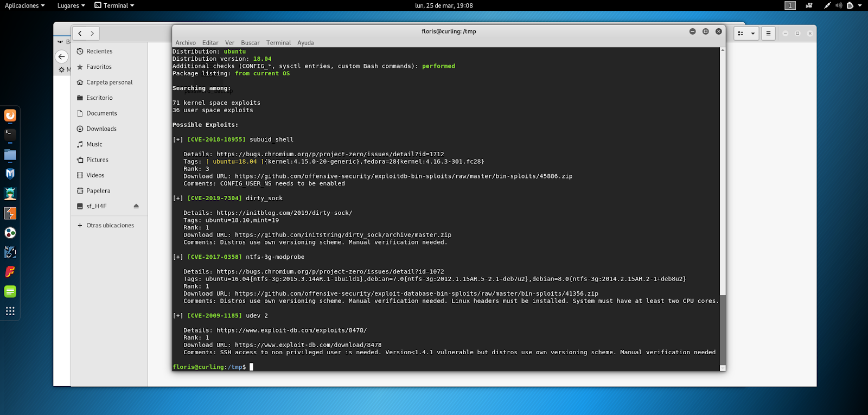Open the Ayuda menu
This screenshot has height=415, width=868.
pos(305,43)
